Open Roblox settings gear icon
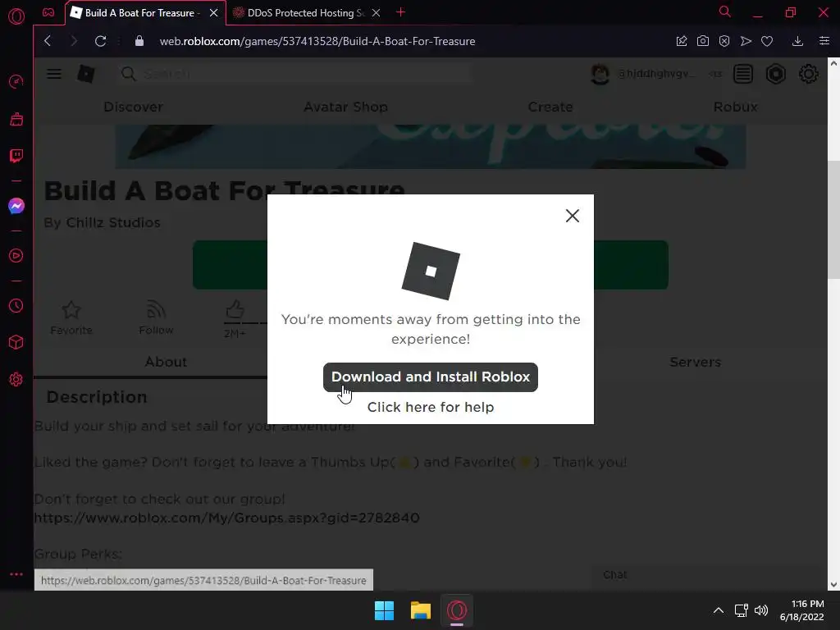Screen dimensions: 840x630 808,74
